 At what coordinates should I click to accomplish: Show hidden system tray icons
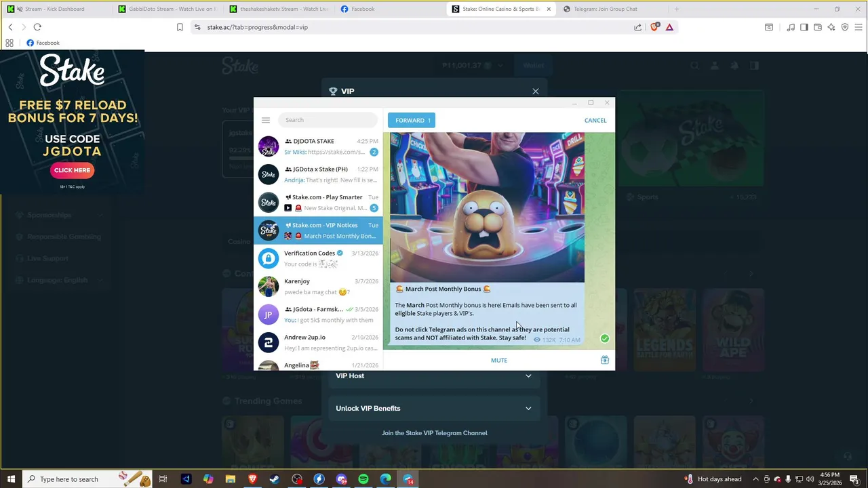coord(756,479)
